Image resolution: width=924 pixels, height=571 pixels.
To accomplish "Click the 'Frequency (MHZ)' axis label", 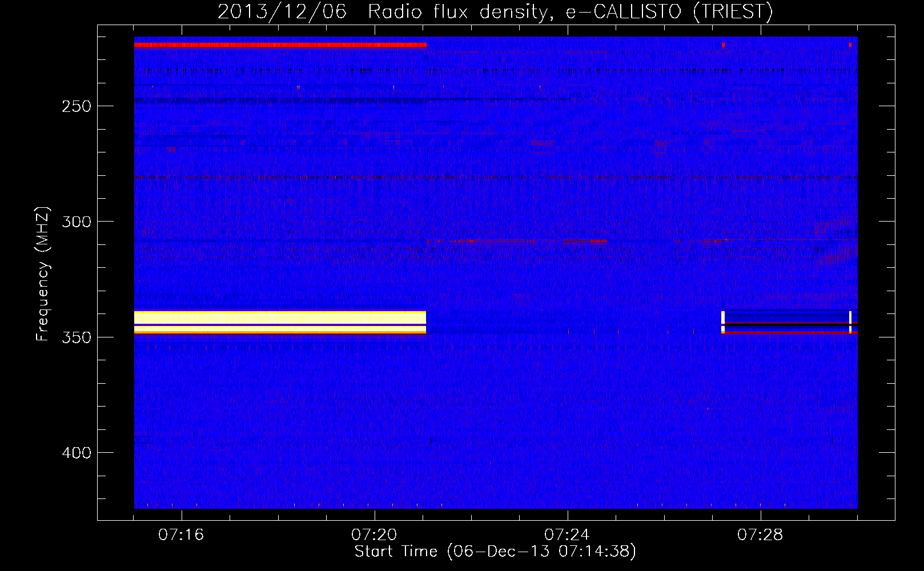I will pyautogui.click(x=43, y=274).
